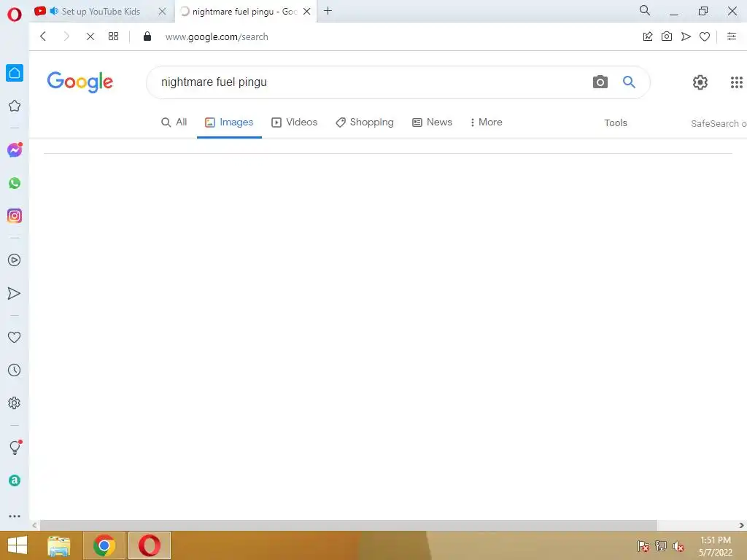The width and height of the screenshot is (747, 560).
Task: Open the green 'a' extension in the sidebar
Action: coord(15,481)
